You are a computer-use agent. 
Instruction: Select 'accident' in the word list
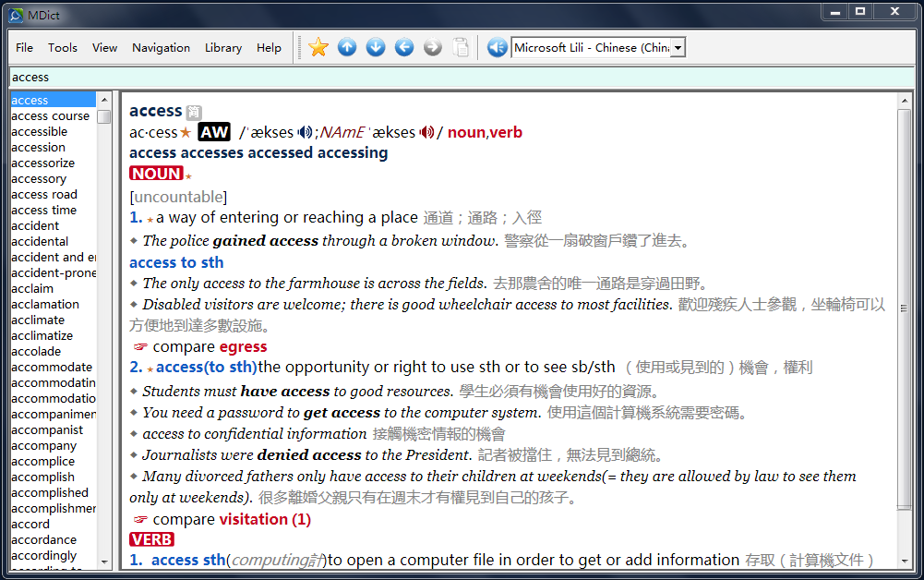pyautogui.click(x=35, y=225)
